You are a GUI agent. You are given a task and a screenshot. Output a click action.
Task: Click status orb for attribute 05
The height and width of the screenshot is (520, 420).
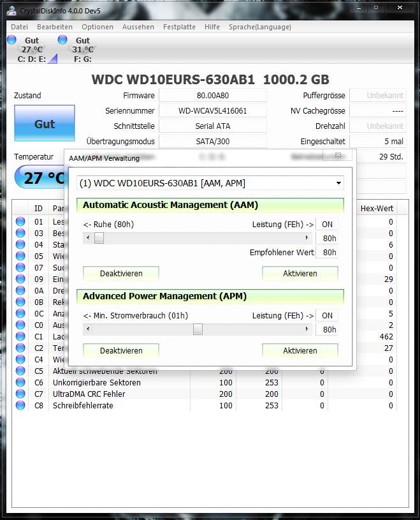20,256
